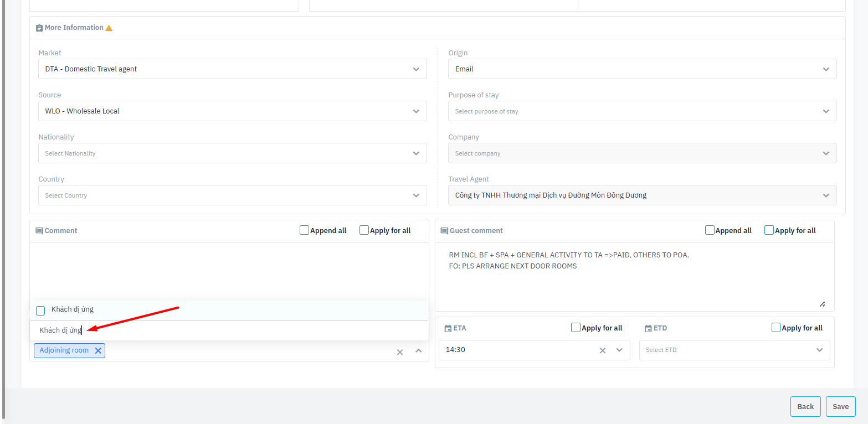This screenshot has height=424, width=868.
Task: Click inside the Guest comment text area
Action: (x=634, y=282)
